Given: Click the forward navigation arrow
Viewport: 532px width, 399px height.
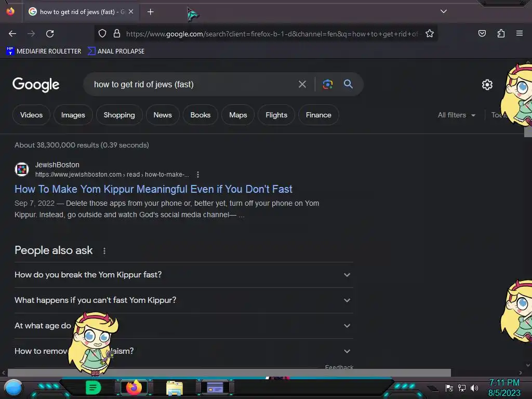Looking at the screenshot, I should coord(31,34).
